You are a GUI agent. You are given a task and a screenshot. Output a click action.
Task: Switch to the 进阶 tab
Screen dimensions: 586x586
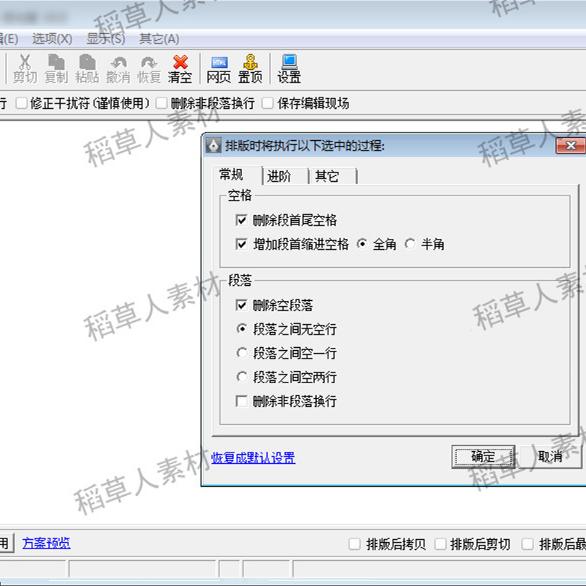pos(279,176)
